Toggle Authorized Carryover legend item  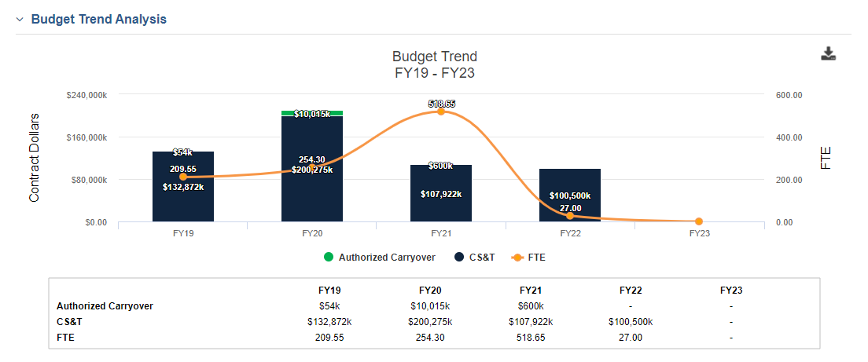point(380,257)
